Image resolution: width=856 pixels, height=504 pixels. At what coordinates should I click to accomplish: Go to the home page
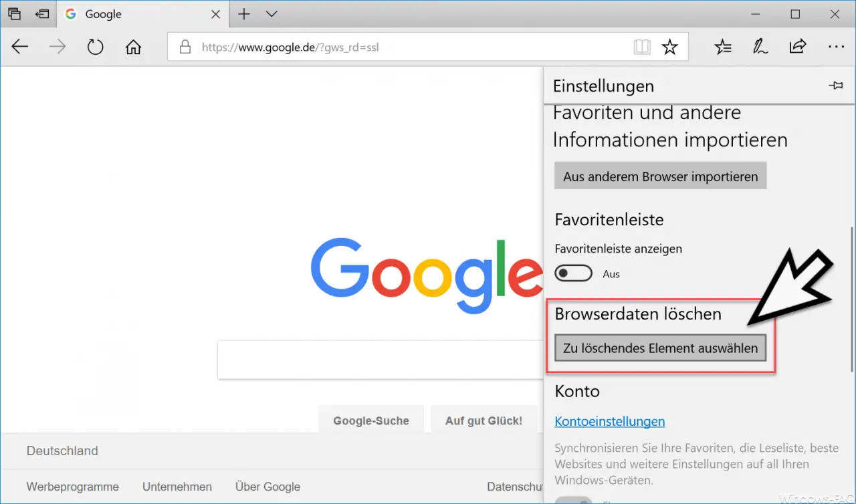click(x=134, y=47)
